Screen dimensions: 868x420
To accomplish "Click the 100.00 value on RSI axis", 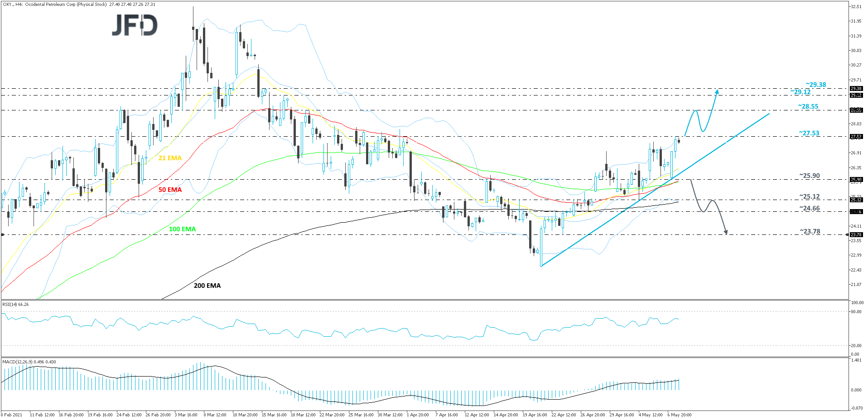I will [x=857, y=303].
